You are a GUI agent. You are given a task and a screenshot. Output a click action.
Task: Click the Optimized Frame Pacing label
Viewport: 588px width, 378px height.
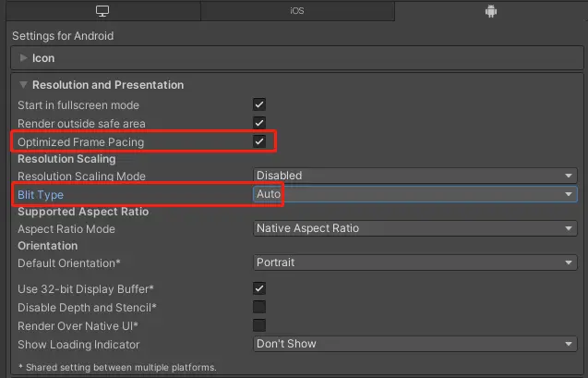click(81, 142)
